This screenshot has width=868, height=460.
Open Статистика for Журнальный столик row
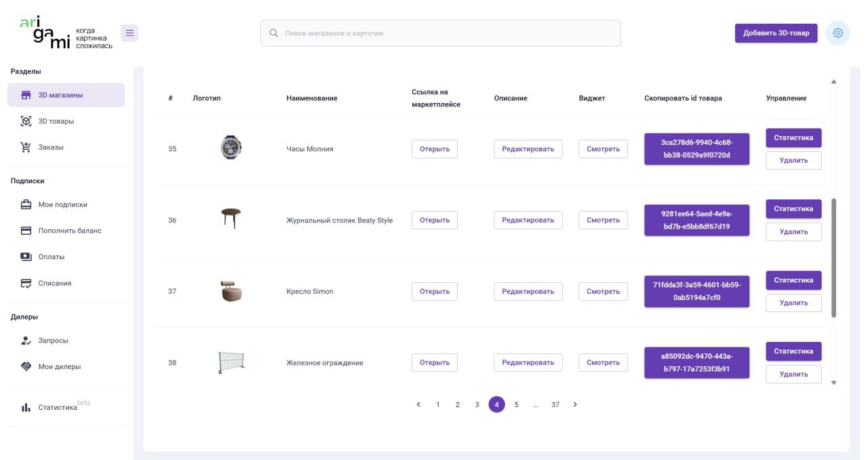(793, 208)
